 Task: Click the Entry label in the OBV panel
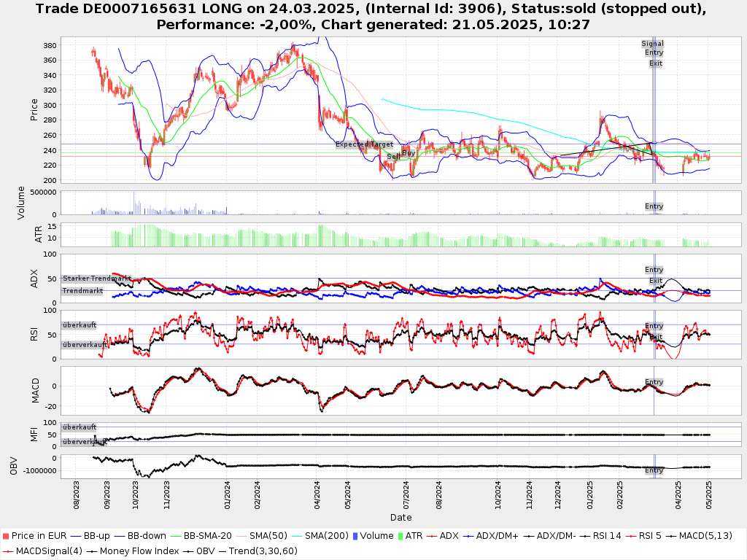pos(654,470)
